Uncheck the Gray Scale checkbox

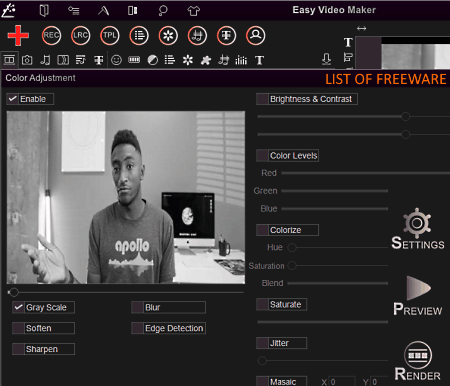pos(19,307)
